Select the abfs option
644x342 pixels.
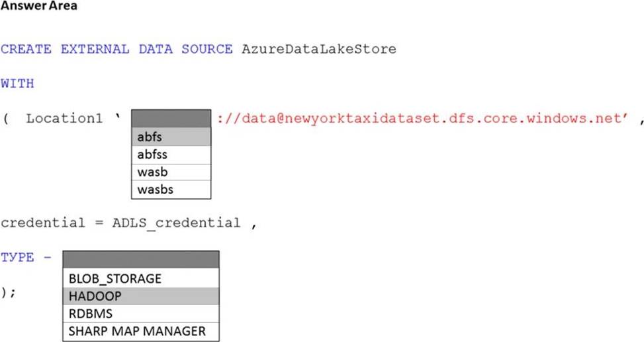[x=171, y=137]
